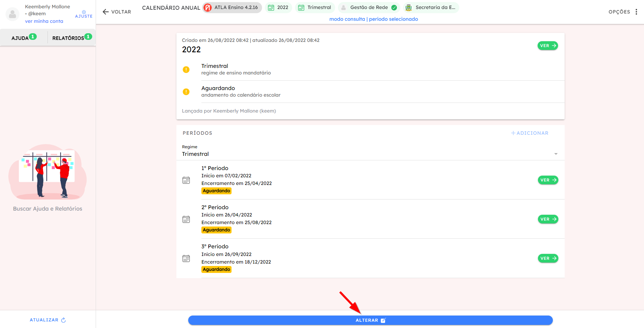
Task: Click the refresh icon next to ATUALIZAR
Action: click(63, 320)
